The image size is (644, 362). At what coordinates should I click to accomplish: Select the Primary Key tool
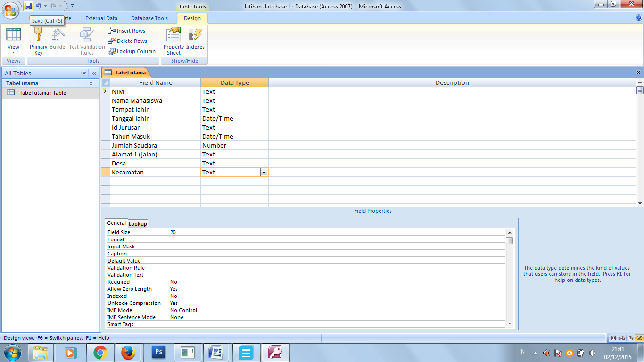click(x=38, y=40)
